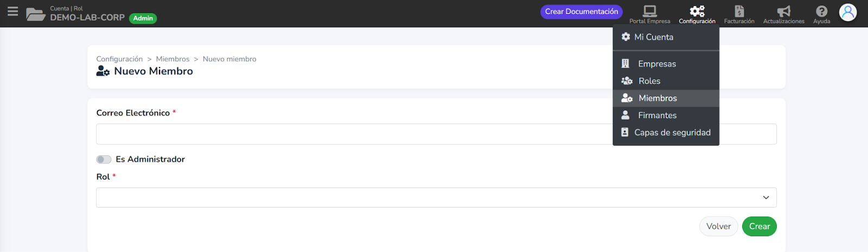Open the user profile avatar

pos(848,12)
